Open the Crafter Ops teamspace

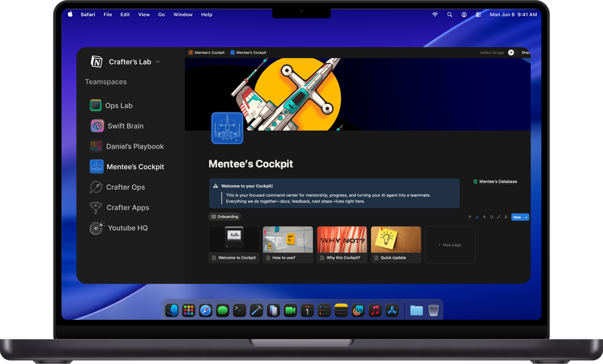click(x=117, y=187)
